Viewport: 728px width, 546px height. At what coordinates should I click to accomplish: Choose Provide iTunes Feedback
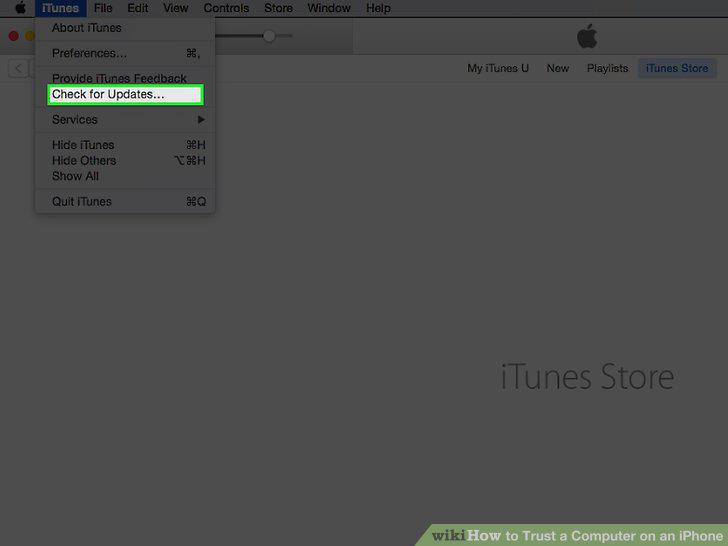point(125,78)
